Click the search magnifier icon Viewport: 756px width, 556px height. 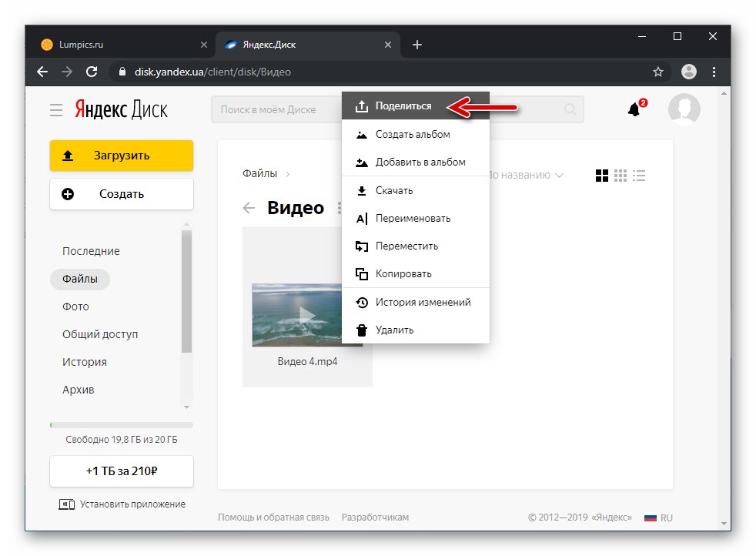click(x=570, y=109)
